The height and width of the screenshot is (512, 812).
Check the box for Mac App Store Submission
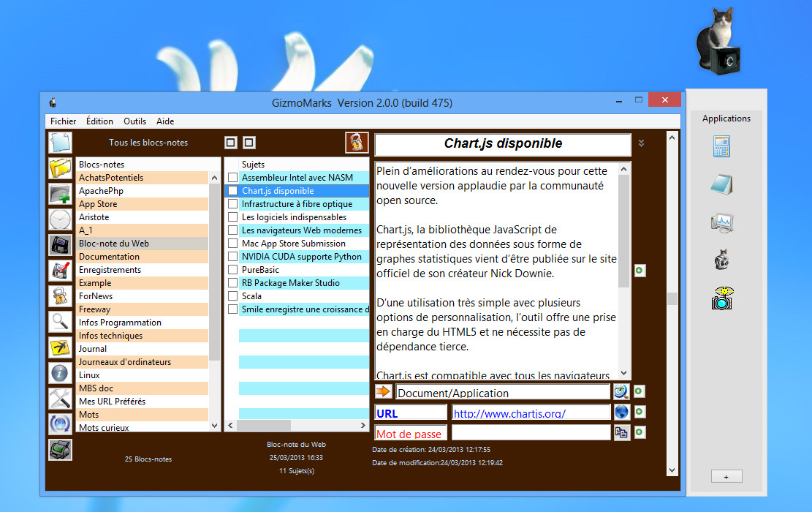233,244
